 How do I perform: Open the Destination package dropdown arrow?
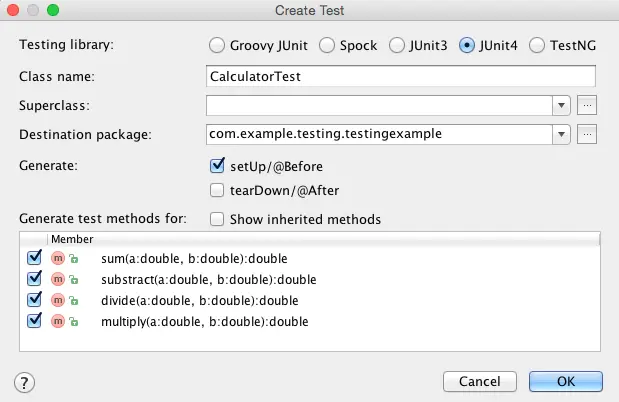(562, 133)
